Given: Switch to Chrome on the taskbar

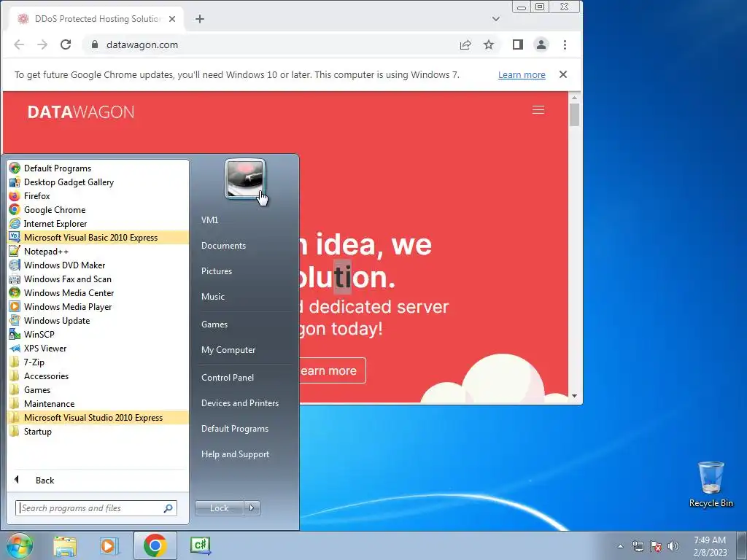Looking at the screenshot, I should tap(155, 545).
